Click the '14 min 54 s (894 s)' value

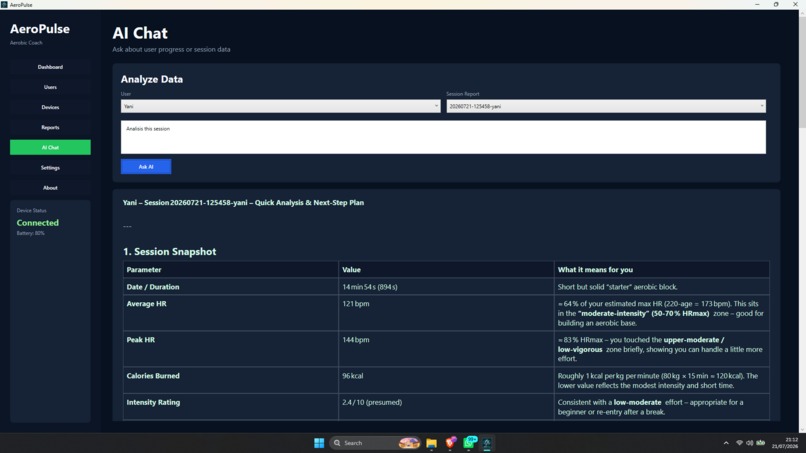point(370,286)
